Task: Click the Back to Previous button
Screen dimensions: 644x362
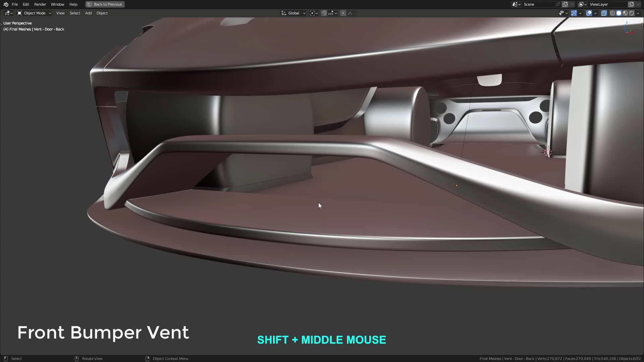Action: pos(105,4)
